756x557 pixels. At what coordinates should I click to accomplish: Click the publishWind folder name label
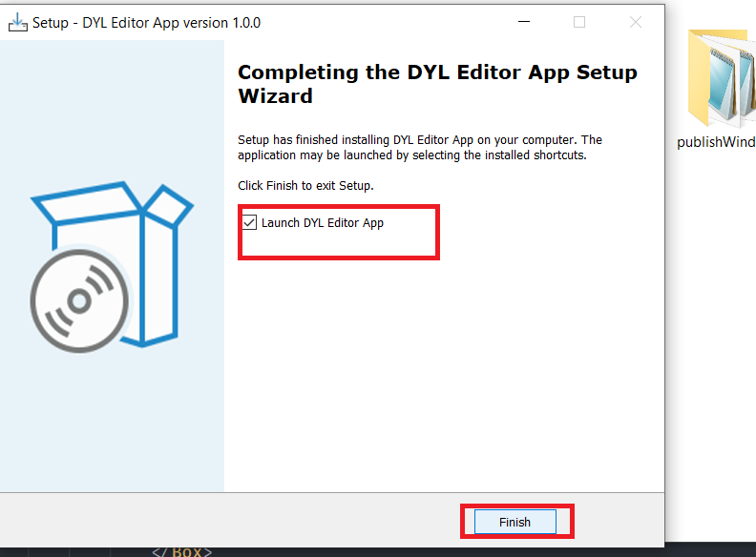tap(716, 143)
